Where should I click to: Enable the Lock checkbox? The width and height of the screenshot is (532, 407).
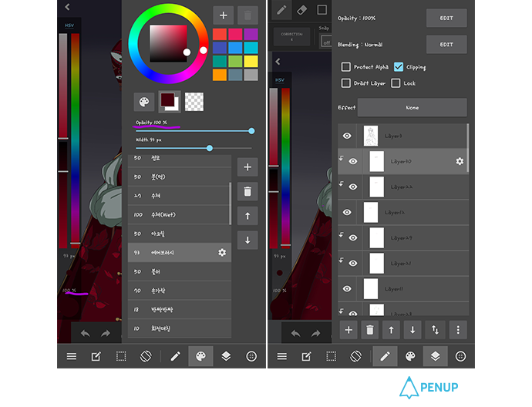click(396, 83)
